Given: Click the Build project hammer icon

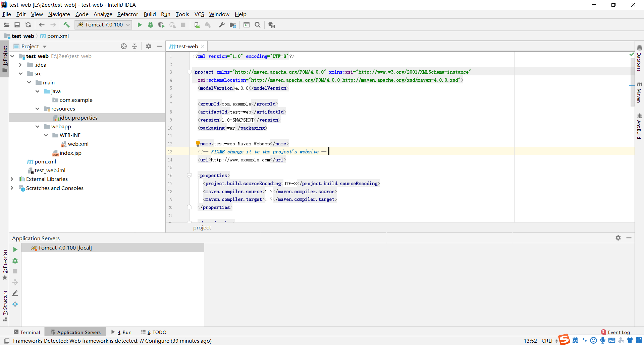Looking at the screenshot, I should click(x=66, y=25).
